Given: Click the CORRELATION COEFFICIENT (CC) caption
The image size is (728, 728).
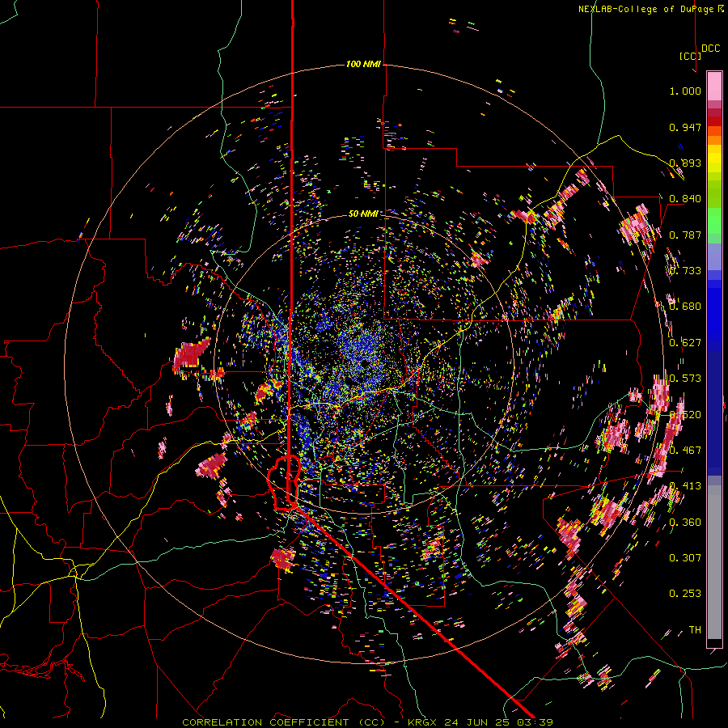Looking at the screenshot, I should pyautogui.click(x=283, y=722).
